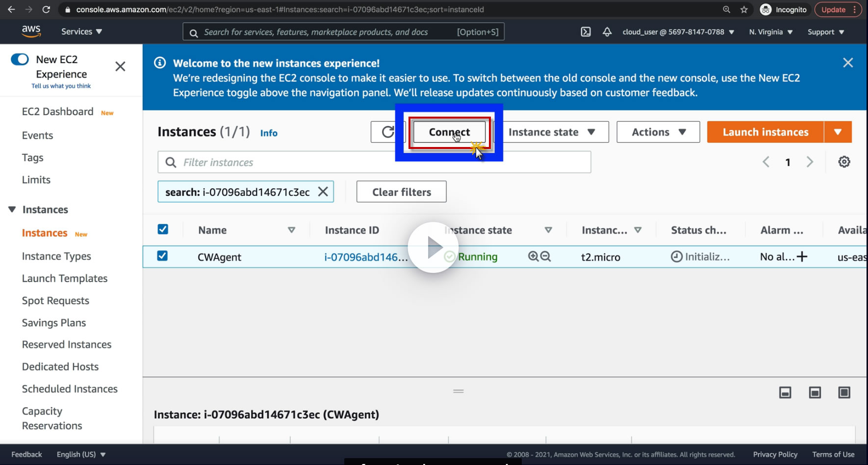868x465 pixels.
Task: Set details panel to half-height layout
Action: coord(815,392)
